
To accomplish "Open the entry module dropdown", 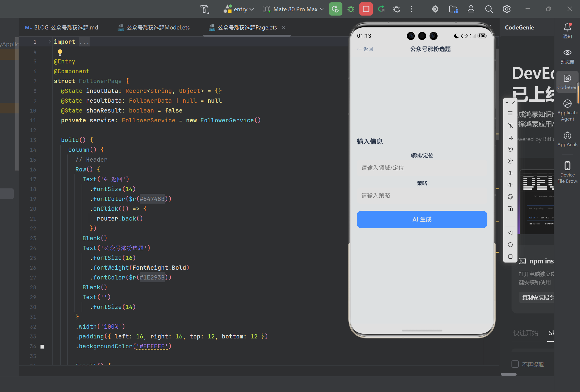I will click(x=239, y=9).
